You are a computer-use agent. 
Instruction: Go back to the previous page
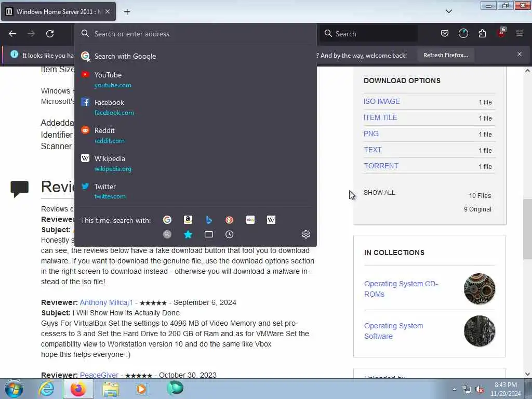pos(12,34)
